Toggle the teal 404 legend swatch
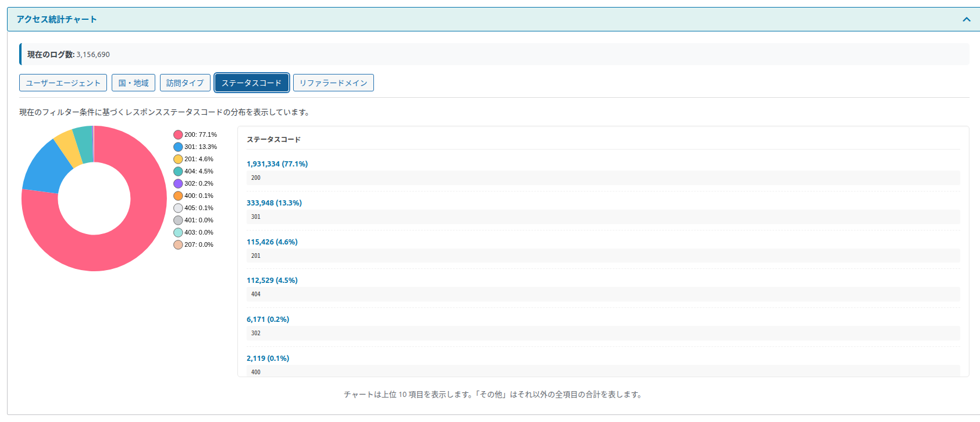Screen dimensions: 980x422 pyautogui.click(x=178, y=171)
